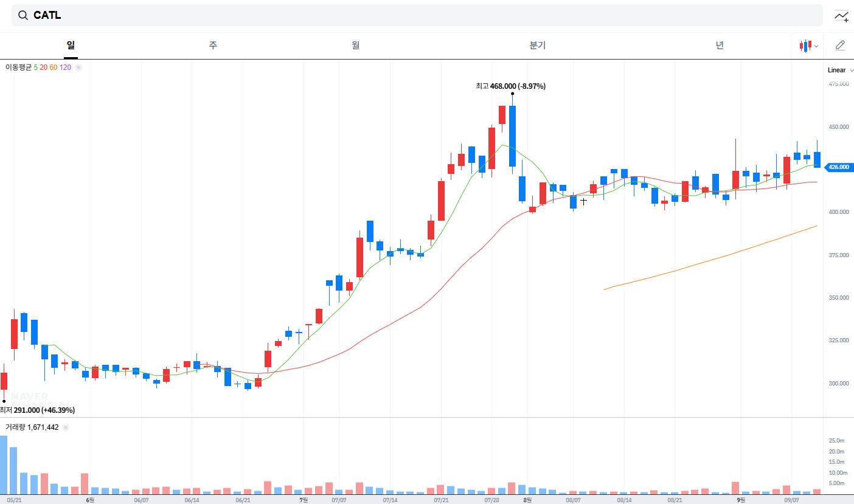Close the 거래량 volume indicator
Image resolution: width=854 pixels, height=504 pixels.
[x=66, y=427]
